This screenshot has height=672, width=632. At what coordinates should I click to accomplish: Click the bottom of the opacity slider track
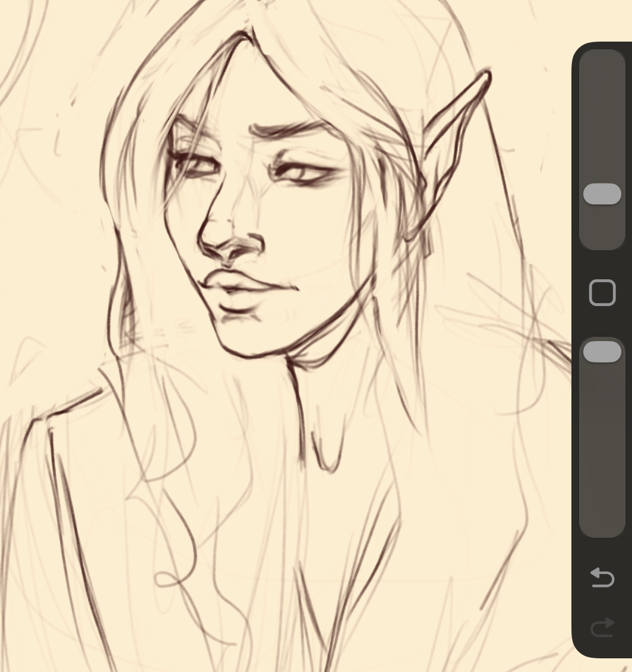click(602, 526)
